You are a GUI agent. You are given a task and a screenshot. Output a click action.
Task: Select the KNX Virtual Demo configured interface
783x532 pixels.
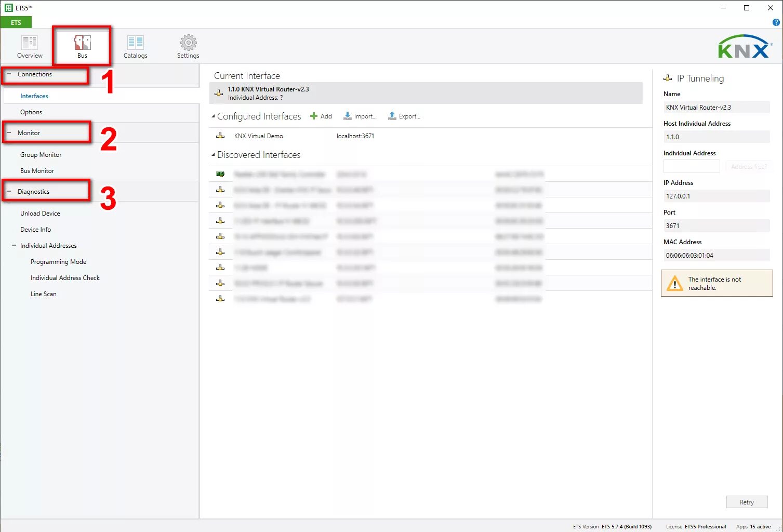tap(430, 136)
